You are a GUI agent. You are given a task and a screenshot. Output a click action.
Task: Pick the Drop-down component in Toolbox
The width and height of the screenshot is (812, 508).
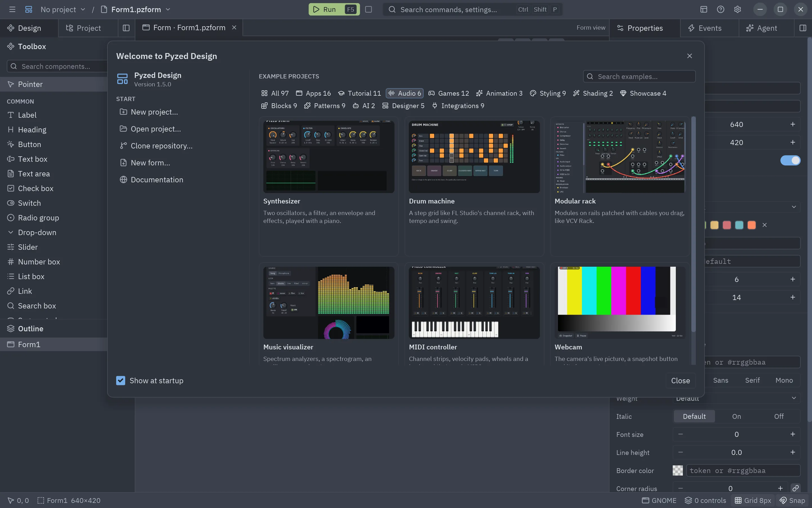point(54,233)
